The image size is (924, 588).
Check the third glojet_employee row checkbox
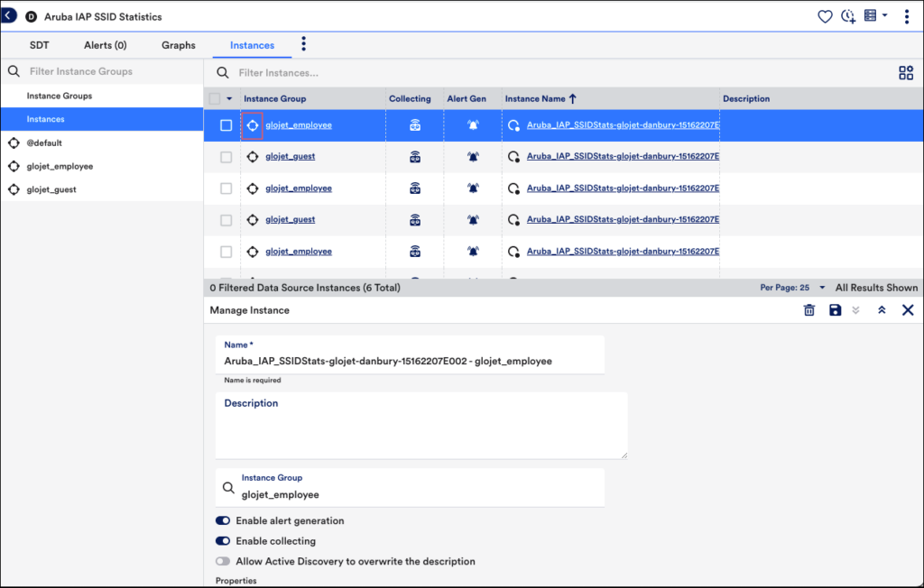pos(226,252)
